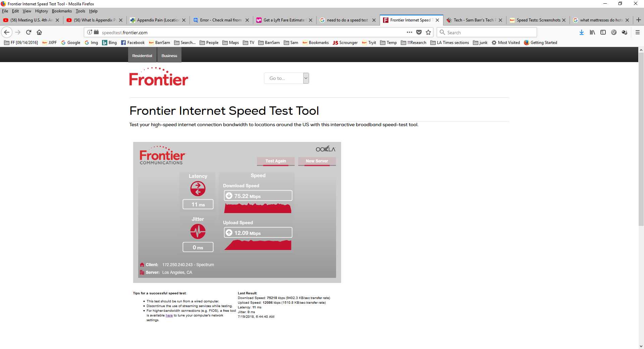Open the JS Scrounger bookmark
The height and width of the screenshot is (349, 644).
point(345,43)
